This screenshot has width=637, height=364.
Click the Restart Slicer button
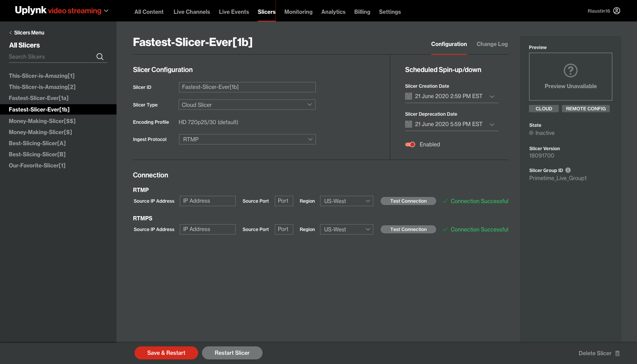pos(232,353)
